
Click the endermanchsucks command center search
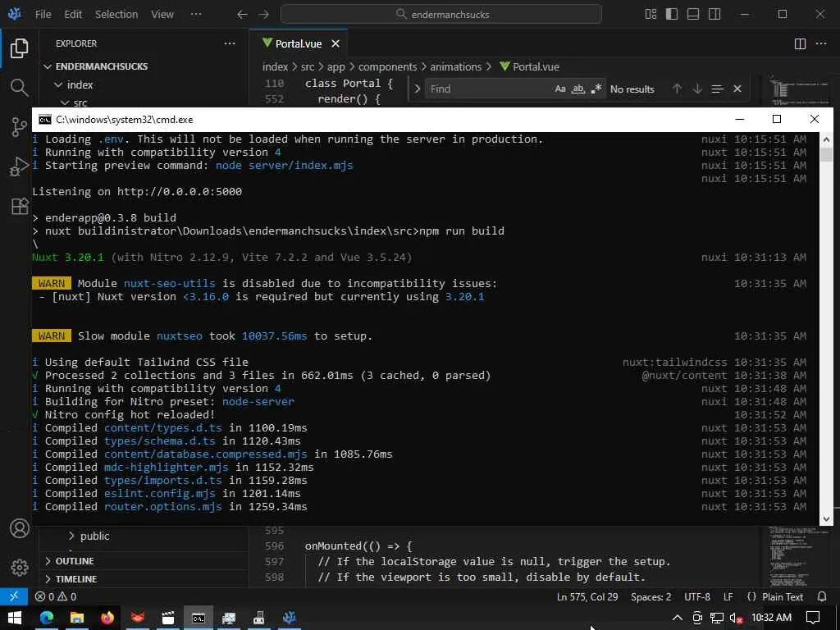441,15
